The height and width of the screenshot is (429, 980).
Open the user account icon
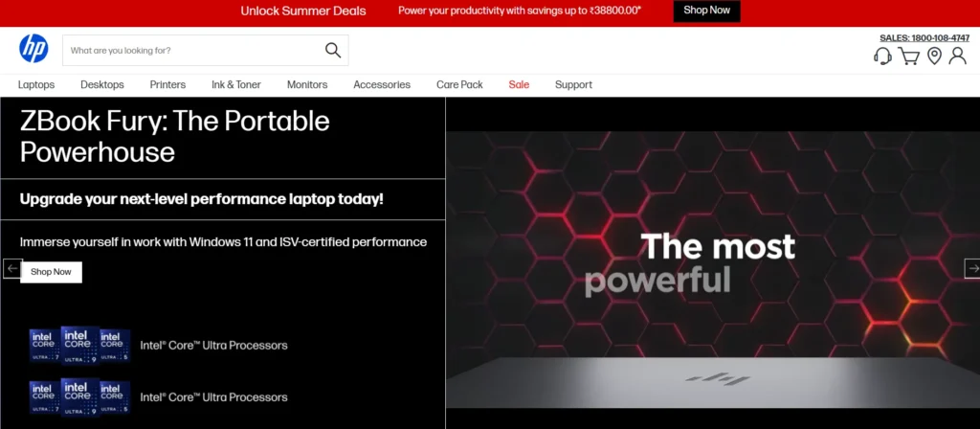click(957, 56)
